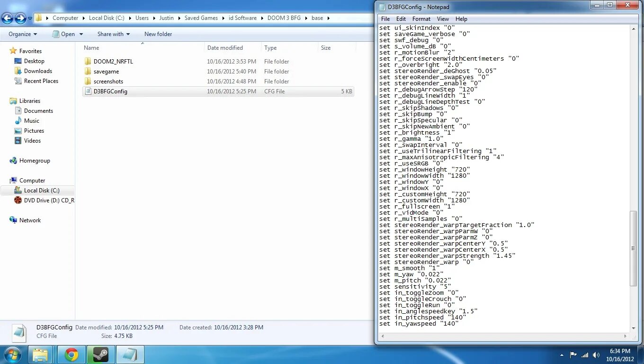Select Computer in navigation pane
Viewport: 644px width, 364px height.
(32, 181)
